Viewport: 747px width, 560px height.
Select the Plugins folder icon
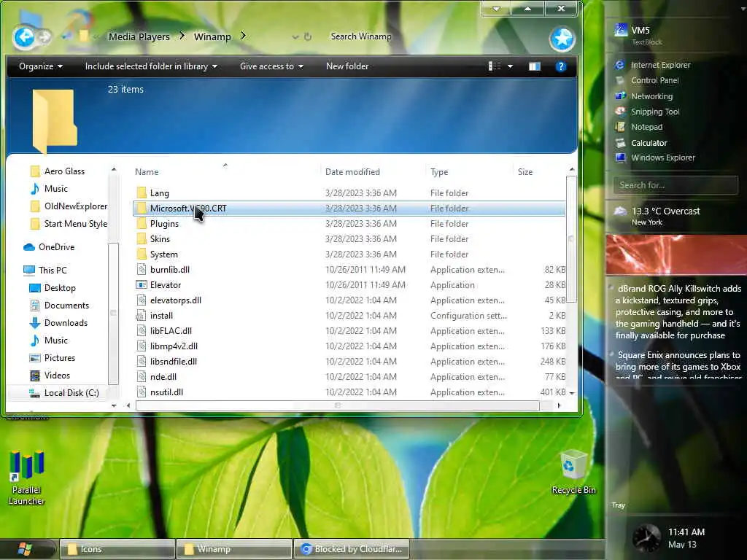coord(142,223)
